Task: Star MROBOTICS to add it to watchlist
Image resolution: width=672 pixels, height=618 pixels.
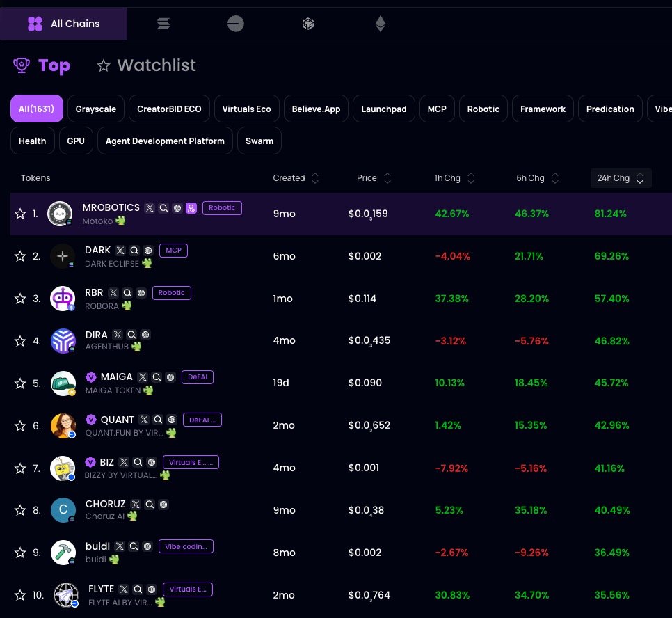Action: coord(20,214)
